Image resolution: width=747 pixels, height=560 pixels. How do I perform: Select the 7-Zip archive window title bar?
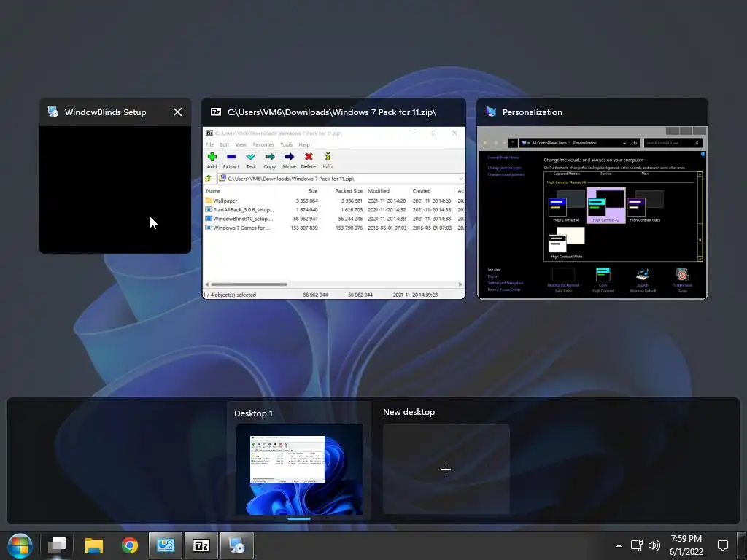[333, 112]
